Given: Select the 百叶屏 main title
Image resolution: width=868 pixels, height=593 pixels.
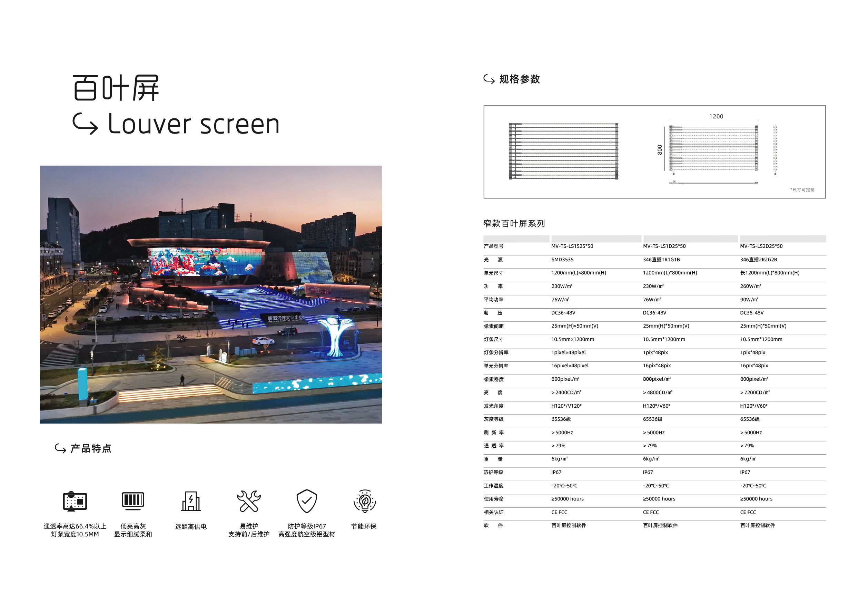Looking at the screenshot, I should 116,88.
